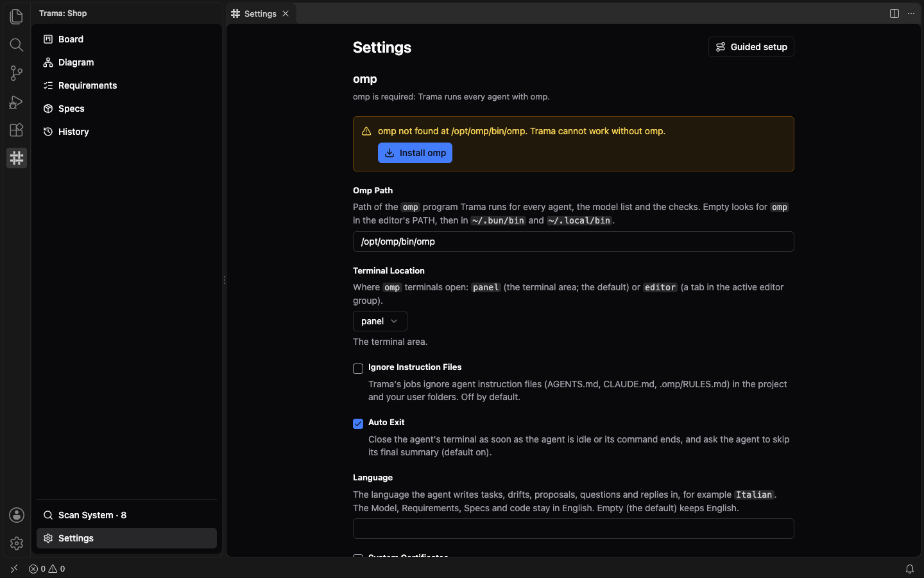The image size is (924, 578).
Task: Open the Terminal Location panel dropdown
Action: pos(380,321)
